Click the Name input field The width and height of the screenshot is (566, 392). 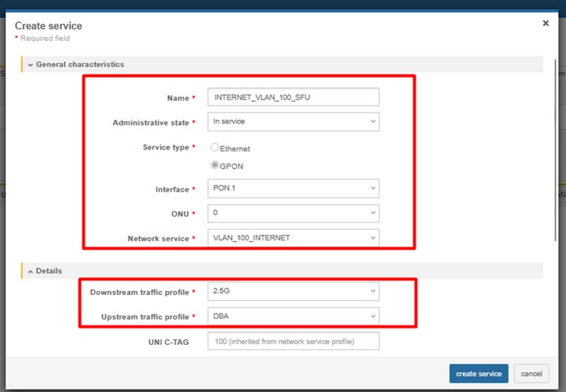pos(293,97)
